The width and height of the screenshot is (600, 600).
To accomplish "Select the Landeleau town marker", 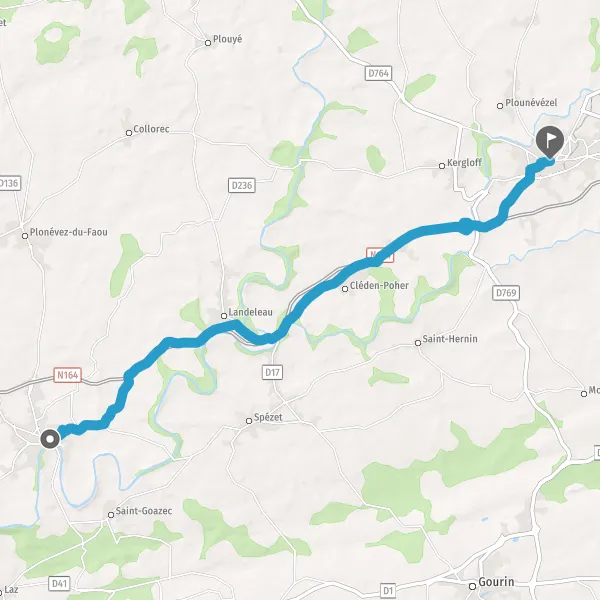I will pyautogui.click(x=224, y=316).
